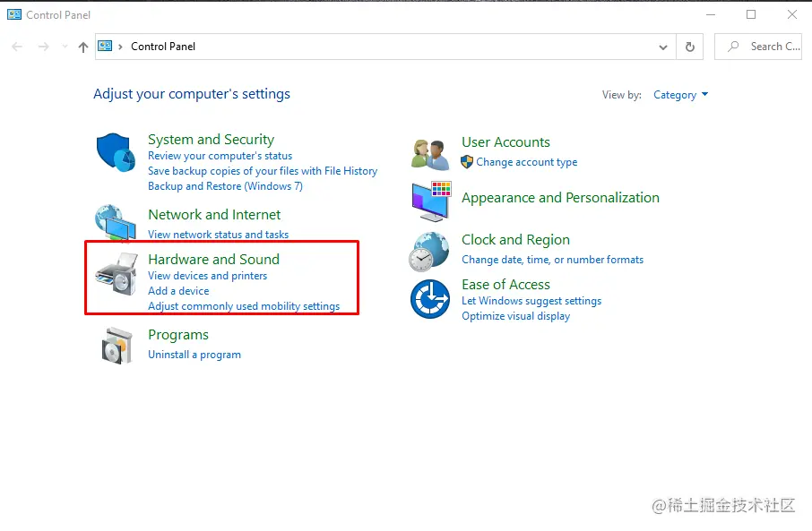Open the Hardware and Sound printer icon
This screenshot has width=812, height=531.
click(117, 274)
